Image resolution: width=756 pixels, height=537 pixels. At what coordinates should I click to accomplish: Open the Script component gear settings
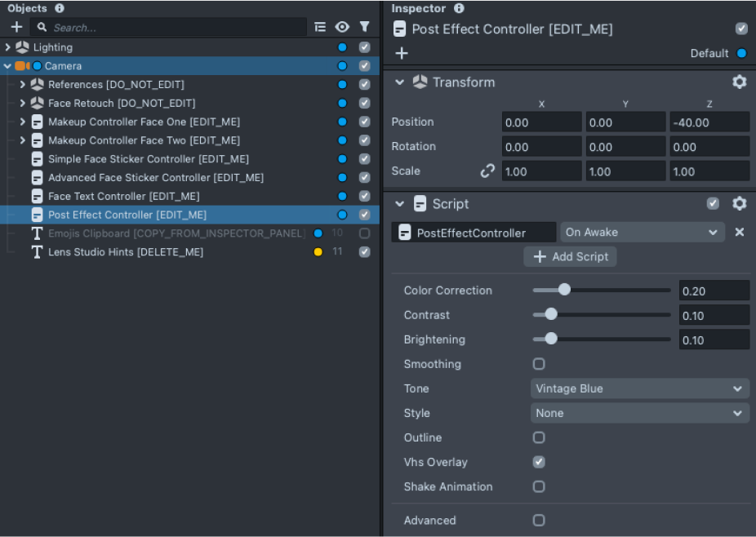click(739, 203)
